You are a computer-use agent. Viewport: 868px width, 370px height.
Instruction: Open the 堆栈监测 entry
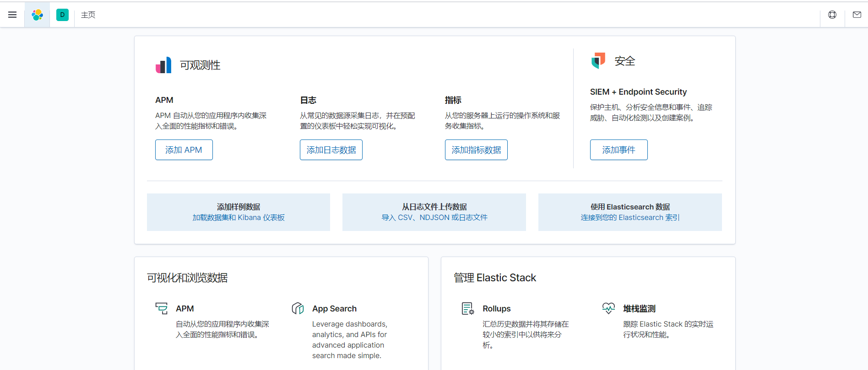[x=639, y=309]
